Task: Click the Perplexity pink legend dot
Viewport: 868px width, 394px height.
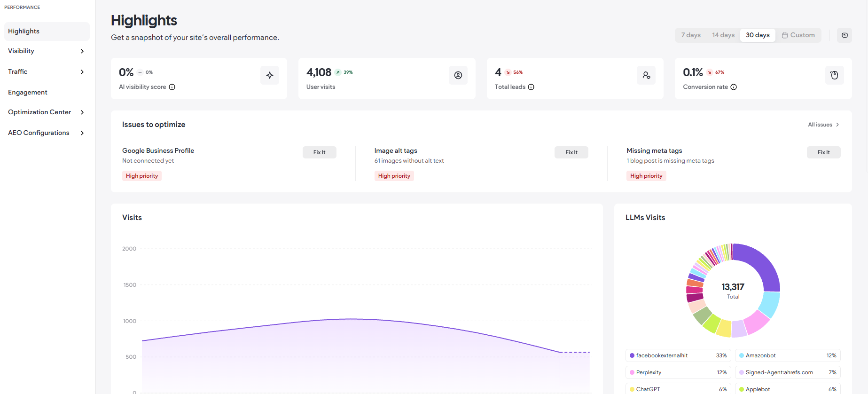Action: coord(632,372)
